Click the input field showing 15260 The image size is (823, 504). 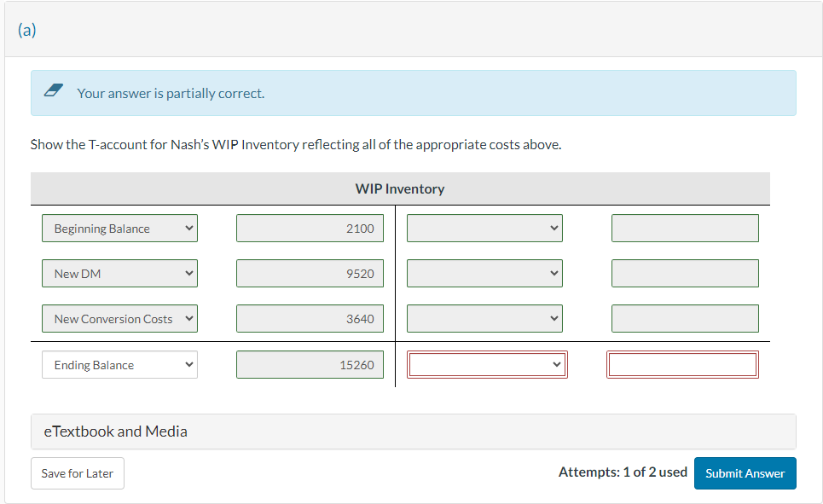tap(310, 365)
